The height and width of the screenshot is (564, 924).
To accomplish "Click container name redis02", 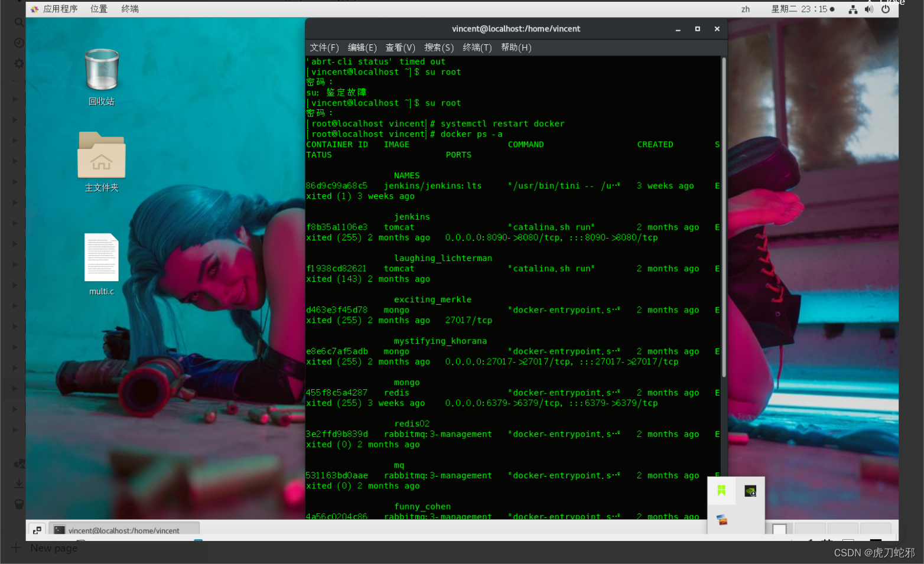I will 412,423.
